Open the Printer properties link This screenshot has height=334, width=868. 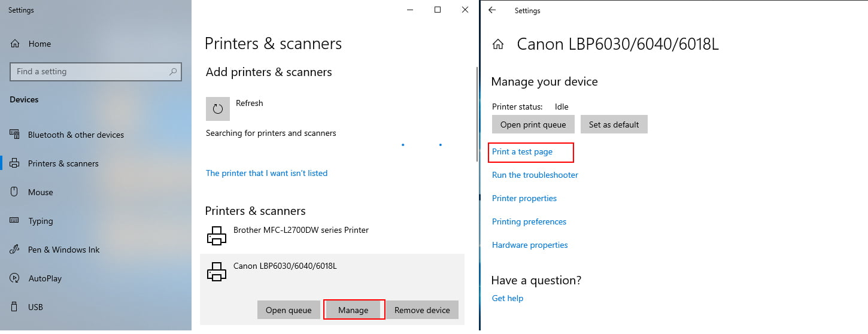(524, 198)
